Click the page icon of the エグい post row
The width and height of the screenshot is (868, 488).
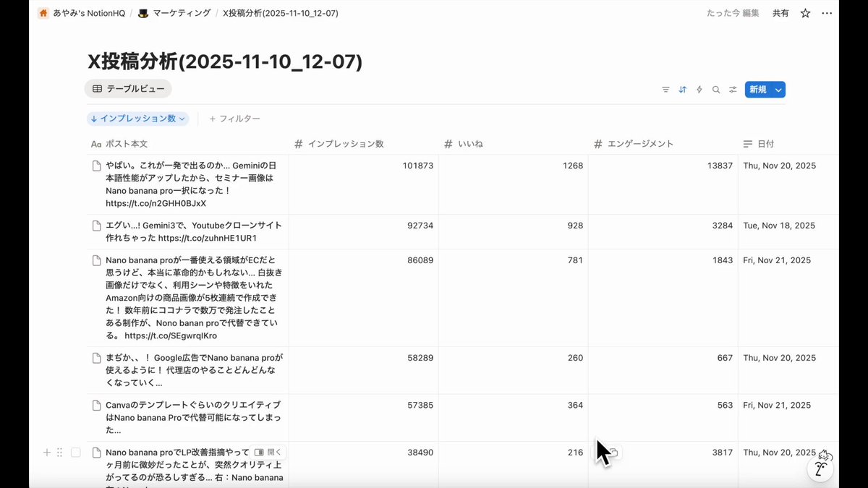tap(96, 226)
